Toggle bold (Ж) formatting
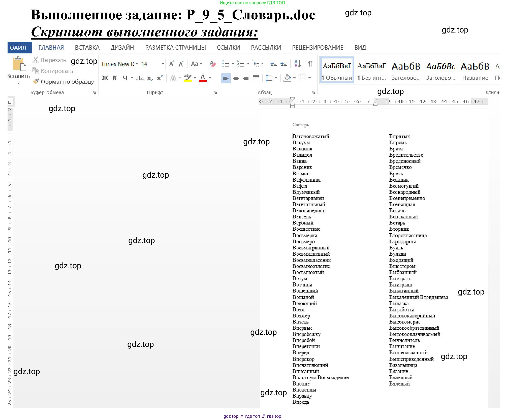The height and width of the screenshot is (420, 505). click(105, 78)
